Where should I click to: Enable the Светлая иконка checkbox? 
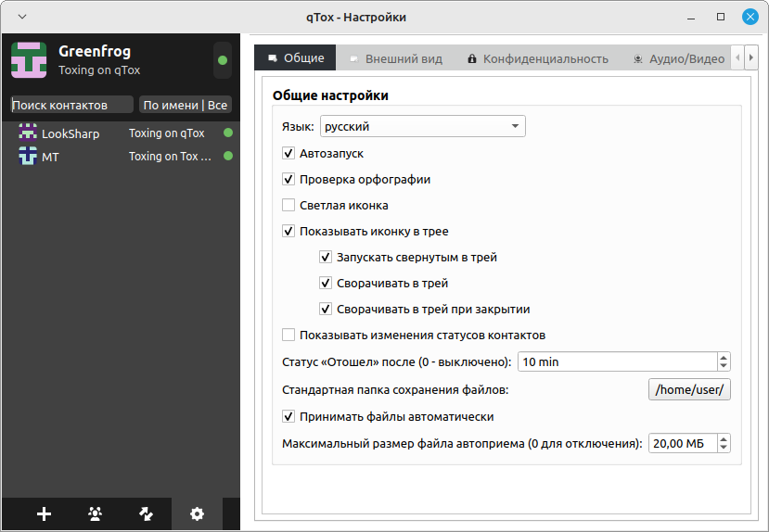(x=288, y=205)
